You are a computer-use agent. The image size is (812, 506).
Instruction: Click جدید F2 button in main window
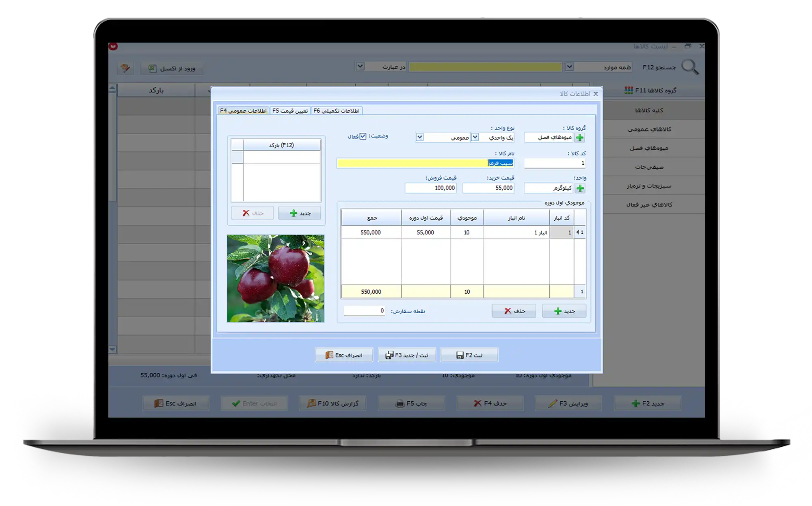pyautogui.click(x=648, y=403)
